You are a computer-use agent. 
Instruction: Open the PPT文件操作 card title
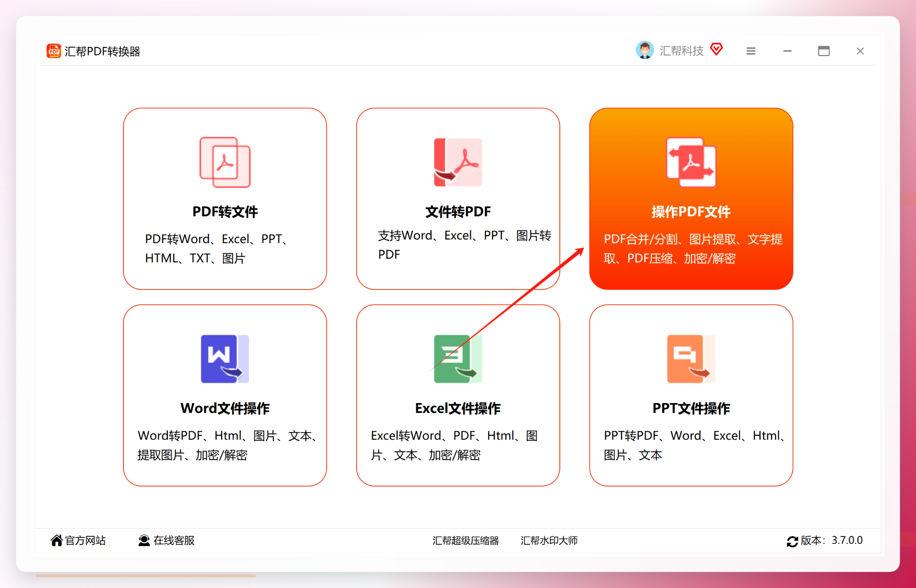pyautogui.click(x=691, y=408)
